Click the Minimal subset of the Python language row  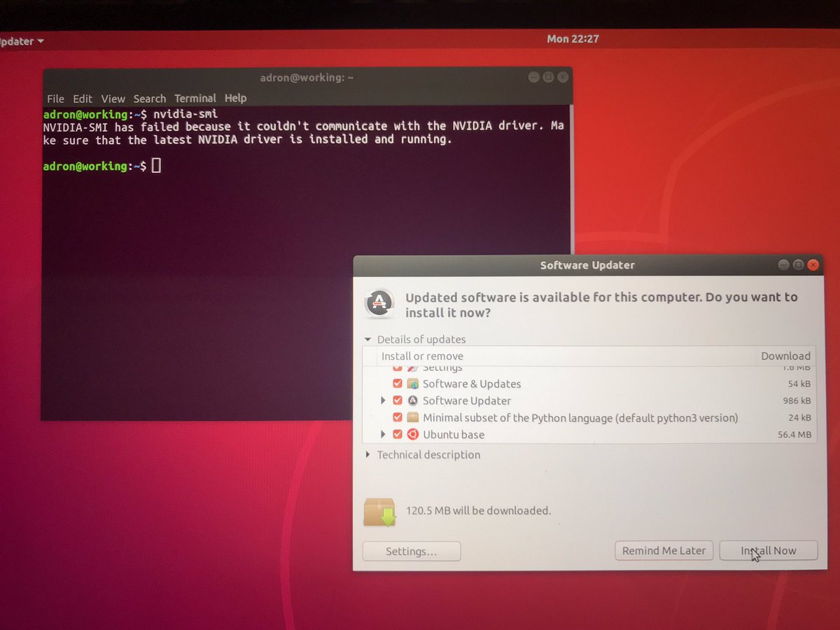click(589, 417)
